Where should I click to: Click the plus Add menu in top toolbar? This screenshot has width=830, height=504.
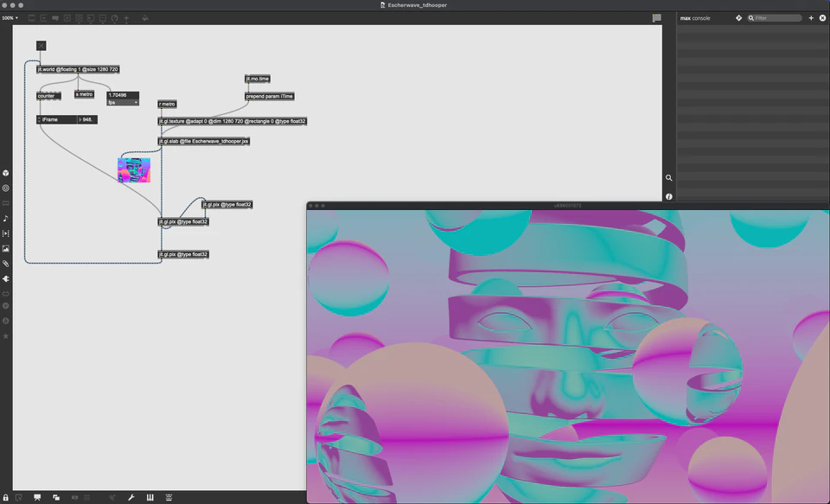(x=126, y=18)
